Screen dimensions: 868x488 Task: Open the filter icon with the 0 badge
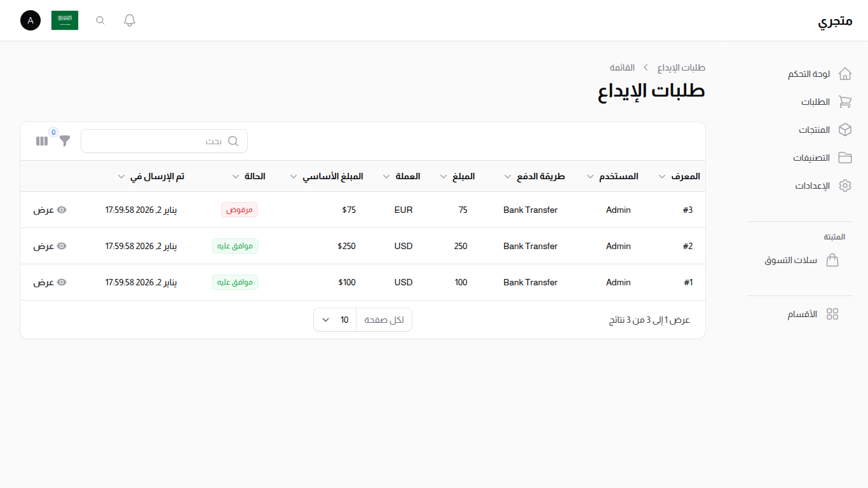point(64,141)
